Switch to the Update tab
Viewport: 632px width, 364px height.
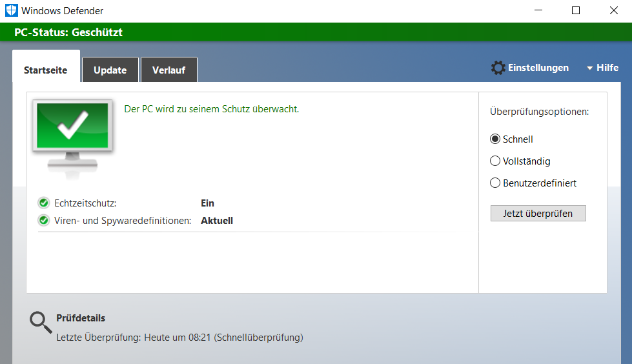110,70
